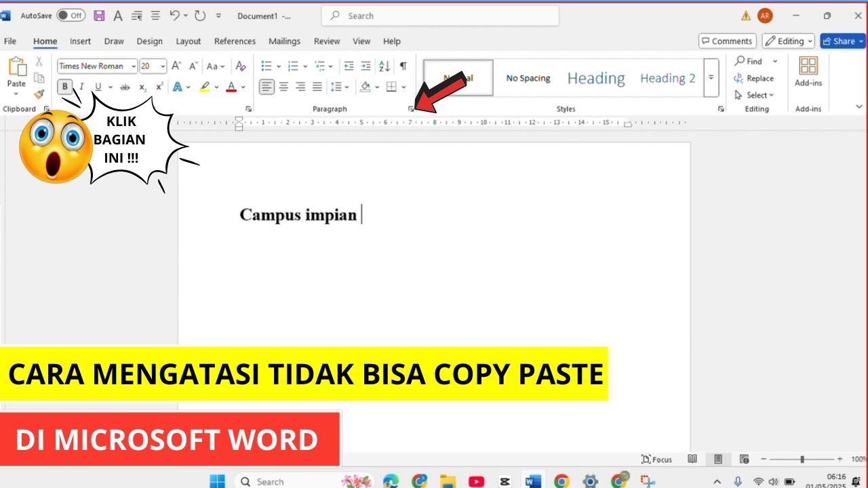Screen dimensions: 868x488
Task: Cut selection with the scissors icon
Action: point(39,62)
